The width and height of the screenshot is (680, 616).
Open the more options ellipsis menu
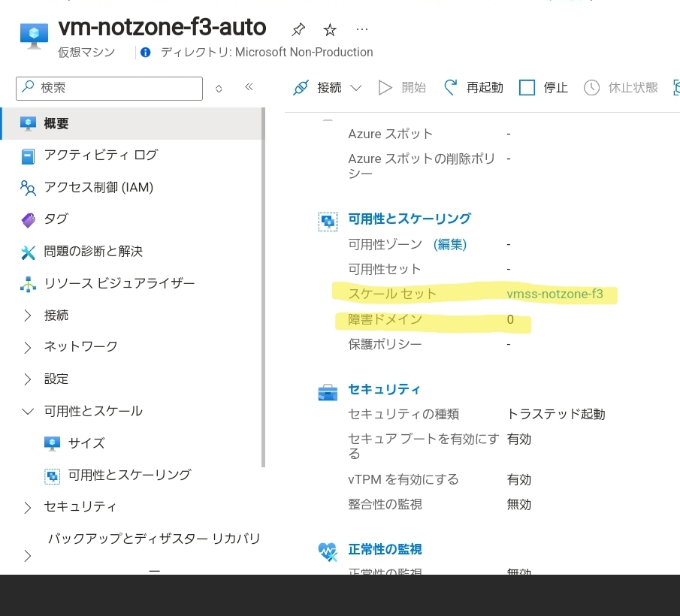[x=361, y=29]
